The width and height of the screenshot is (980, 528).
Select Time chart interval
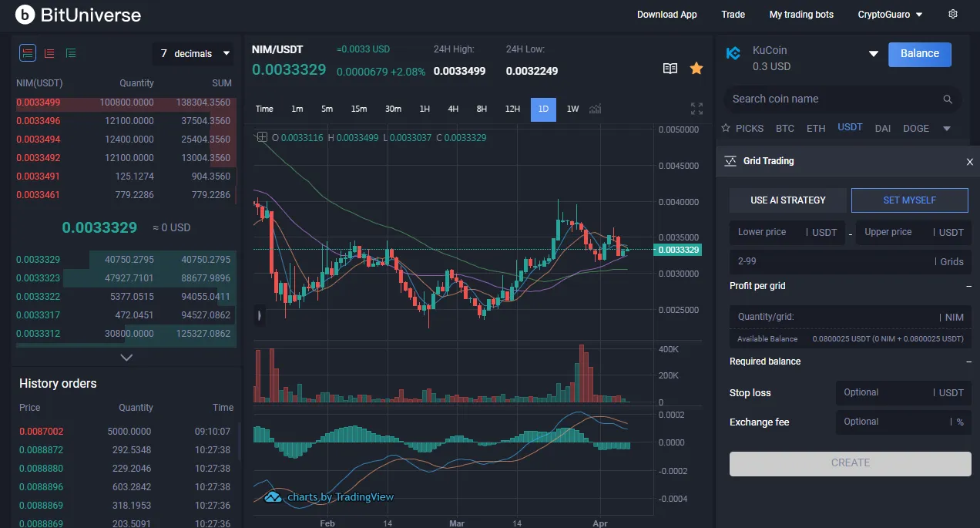264,109
